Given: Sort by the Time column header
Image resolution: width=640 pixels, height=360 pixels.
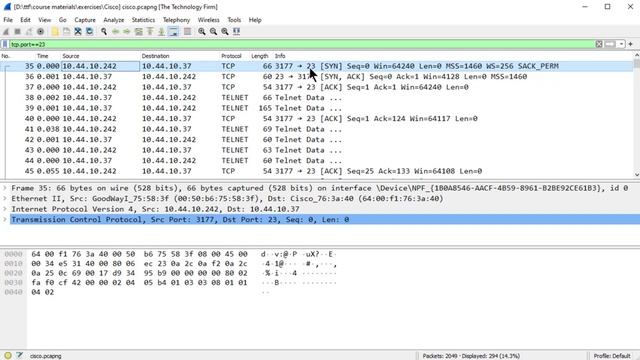Looking at the screenshot, I should point(41,56).
